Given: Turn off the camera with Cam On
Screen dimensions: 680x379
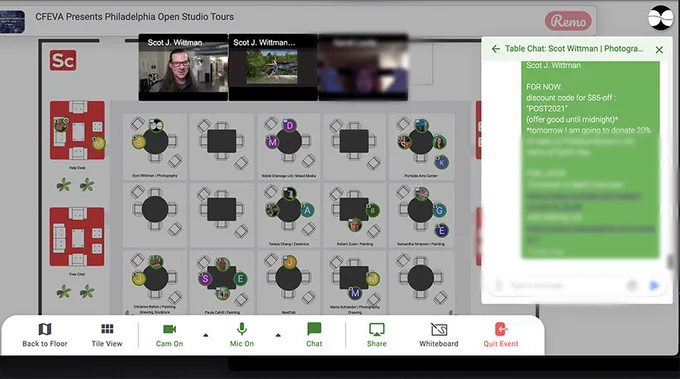Looking at the screenshot, I should click(169, 335).
